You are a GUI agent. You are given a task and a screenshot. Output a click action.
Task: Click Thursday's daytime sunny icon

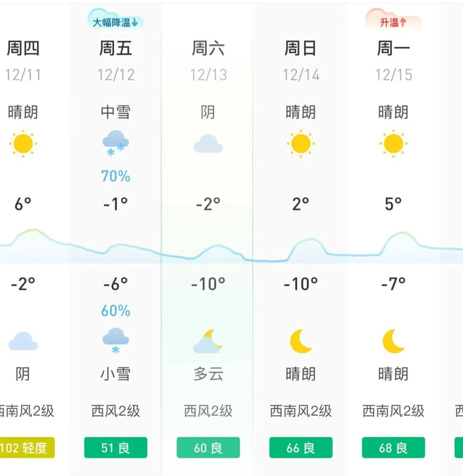coord(23,144)
